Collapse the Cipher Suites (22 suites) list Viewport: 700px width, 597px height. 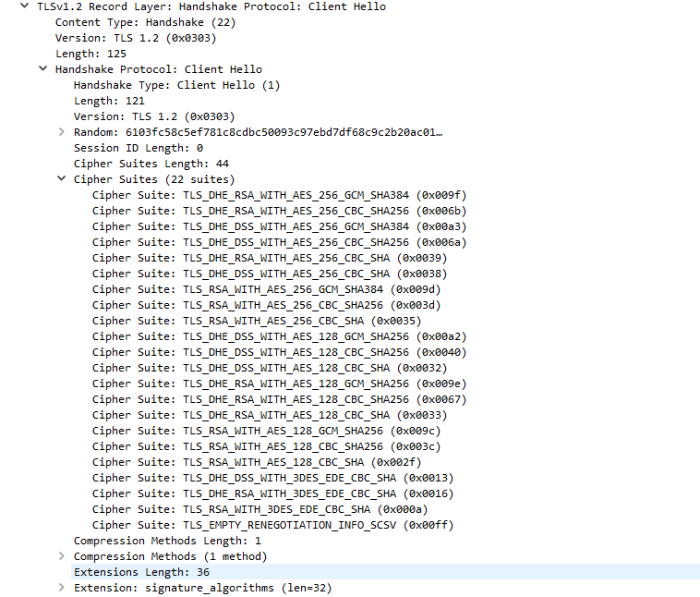61,179
